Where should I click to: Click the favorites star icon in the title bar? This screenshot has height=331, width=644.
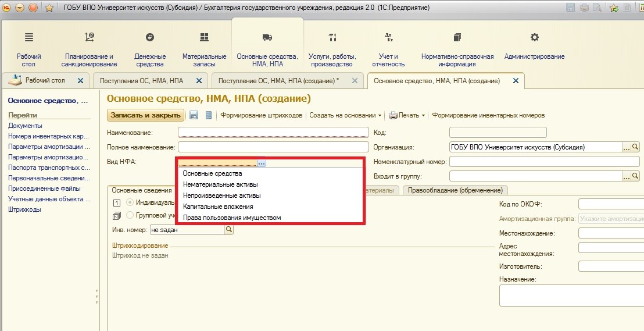49,8
